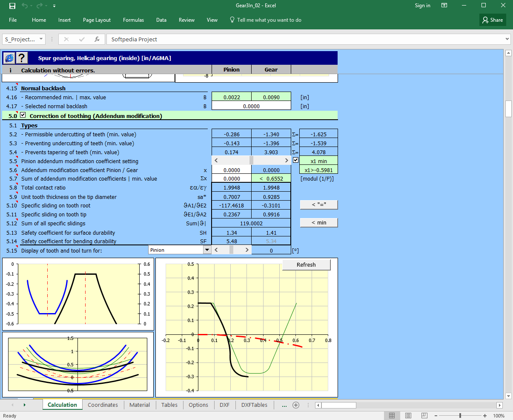Switch to Page Break Preview view
This screenshot has width=513, height=420.
tap(424, 415)
